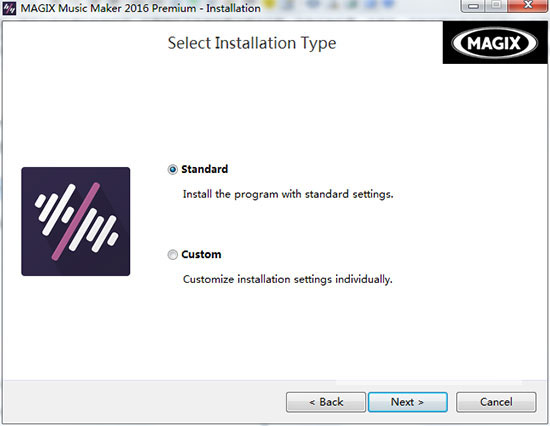Click the maximize window button
The height and width of the screenshot is (426, 550).
(x=497, y=5)
